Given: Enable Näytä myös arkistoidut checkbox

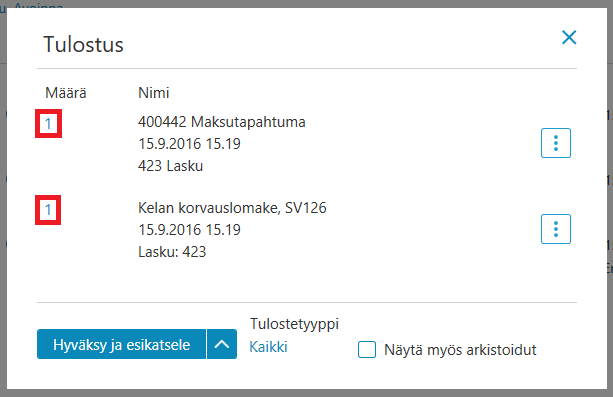Looking at the screenshot, I should (x=367, y=349).
